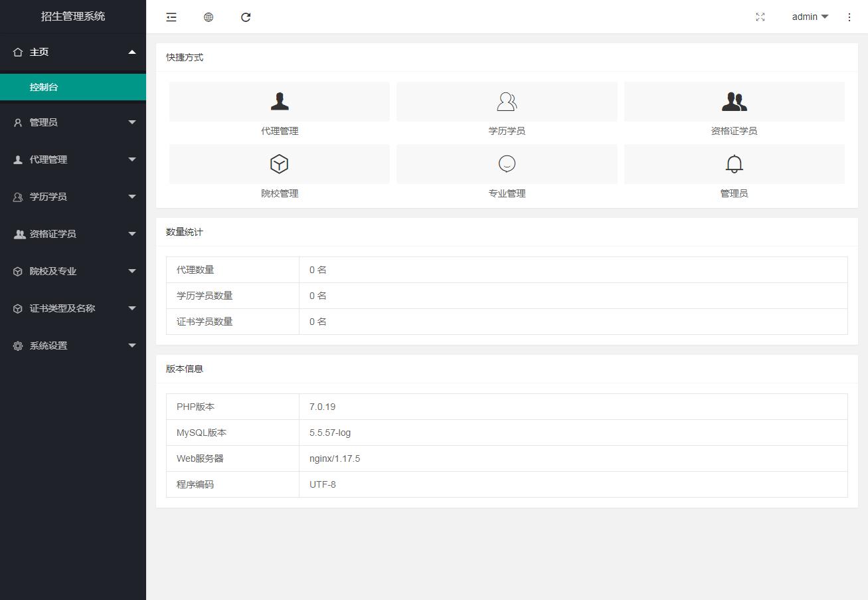Open the 院校管理 cube shortcut icon

click(280, 164)
